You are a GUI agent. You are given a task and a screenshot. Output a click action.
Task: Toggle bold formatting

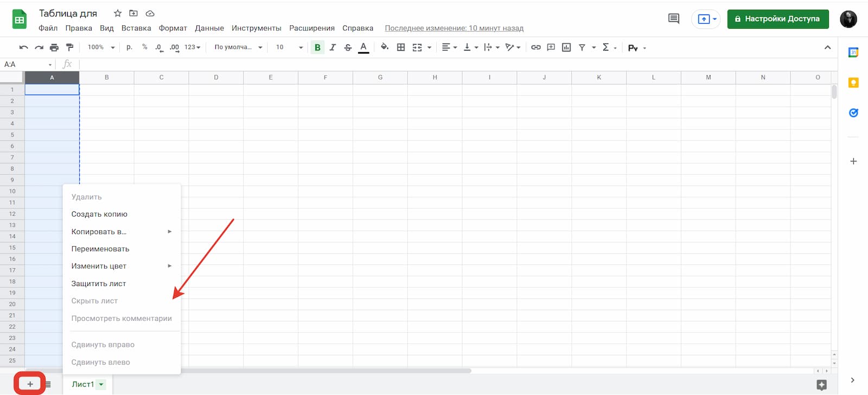(317, 48)
